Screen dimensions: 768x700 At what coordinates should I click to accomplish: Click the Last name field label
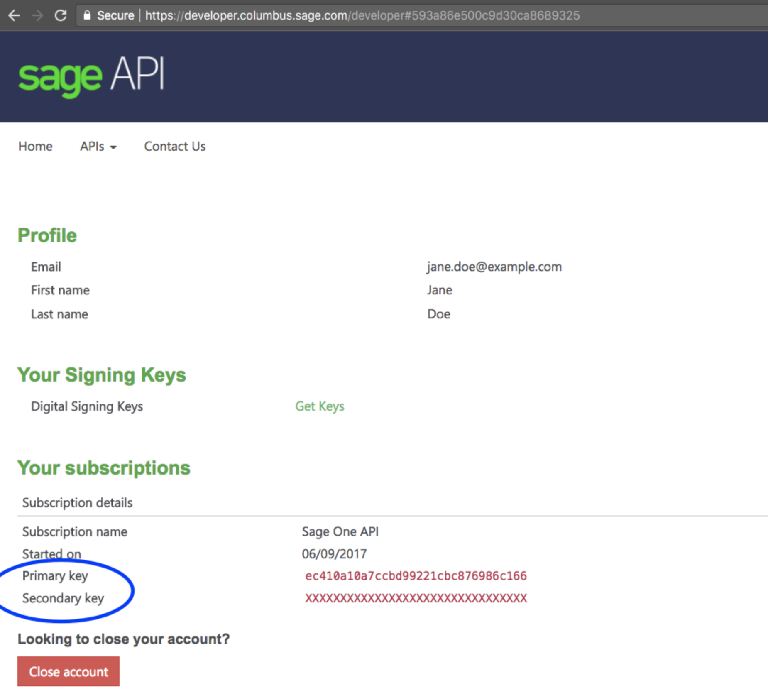[60, 314]
